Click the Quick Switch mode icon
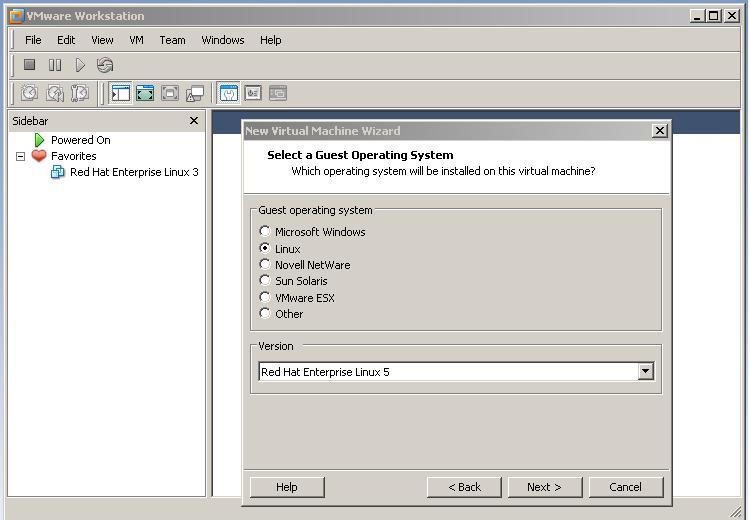Image resolution: width=750 pixels, height=520 pixels. pyautogui.click(x=170, y=93)
